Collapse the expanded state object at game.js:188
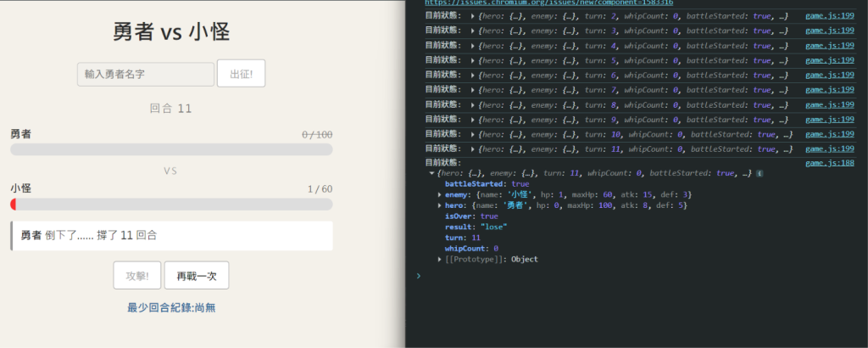Image resolution: width=868 pixels, height=348 pixels. [x=431, y=173]
